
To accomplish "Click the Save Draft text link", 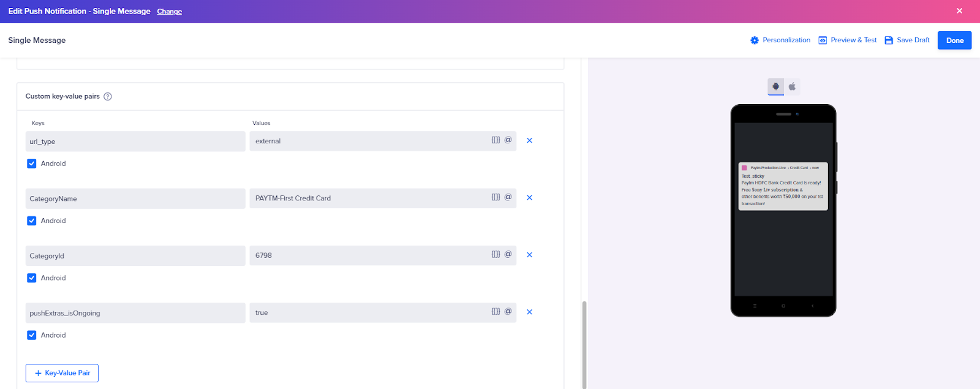I will (x=913, y=40).
